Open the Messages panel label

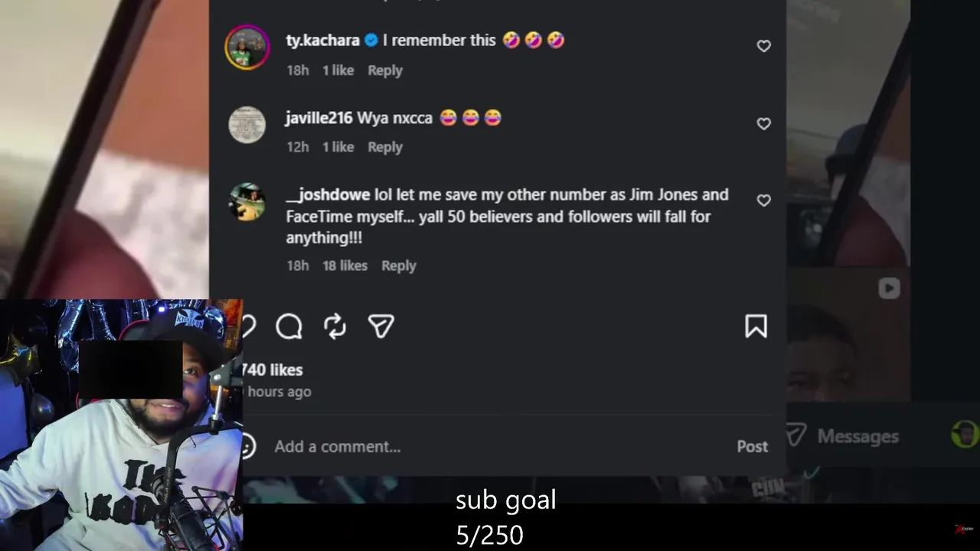pyautogui.click(x=858, y=436)
